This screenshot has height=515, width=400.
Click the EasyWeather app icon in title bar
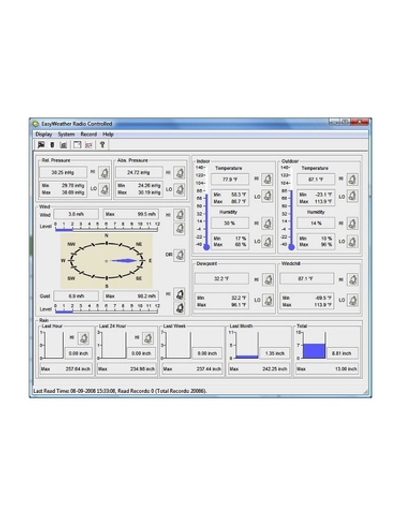(36, 124)
